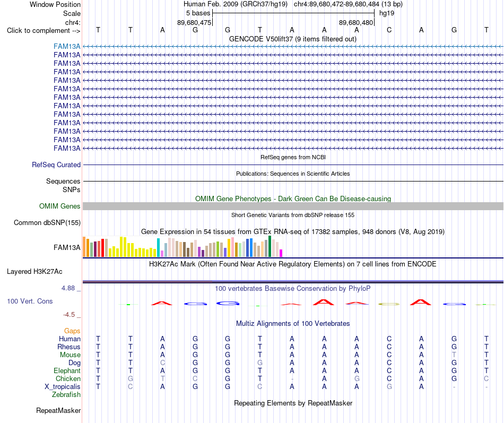This screenshot has width=504, height=423.
Task: Click the 4.88 PhyloP upper limit value
Action: [x=68, y=288]
